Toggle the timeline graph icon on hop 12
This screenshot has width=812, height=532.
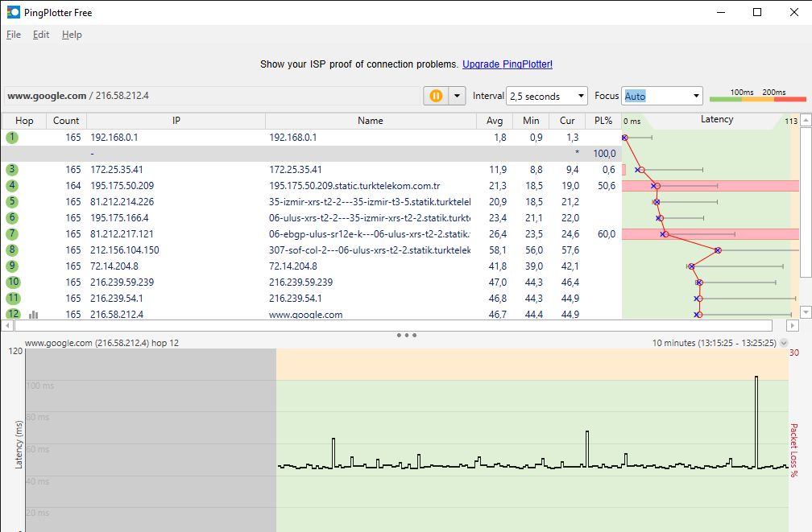point(34,314)
